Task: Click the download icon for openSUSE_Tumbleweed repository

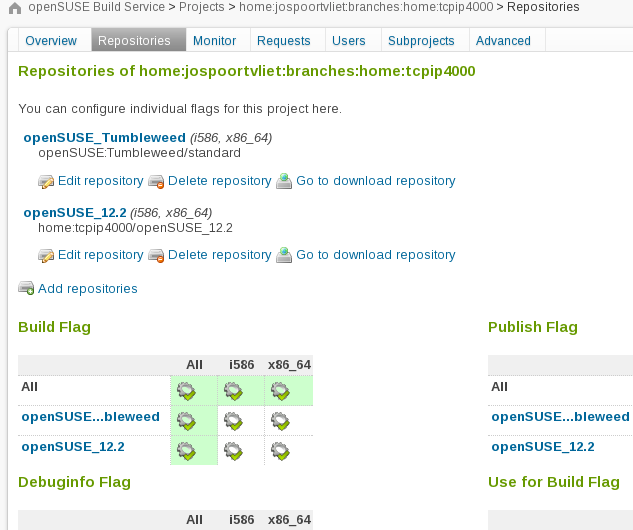Action: (284, 181)
